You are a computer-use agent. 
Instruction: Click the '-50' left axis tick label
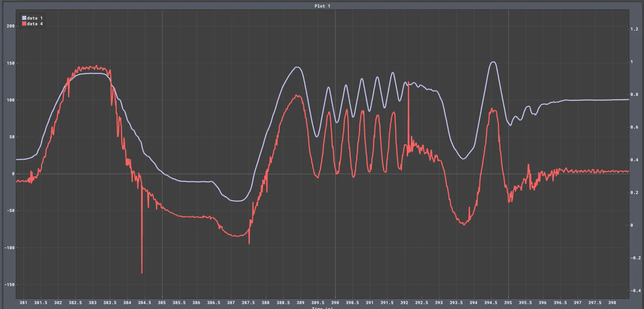point(11,211)
